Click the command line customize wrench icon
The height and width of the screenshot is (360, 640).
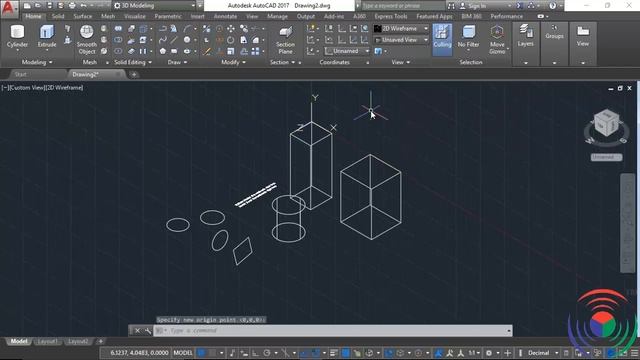(x=148, y=331)
